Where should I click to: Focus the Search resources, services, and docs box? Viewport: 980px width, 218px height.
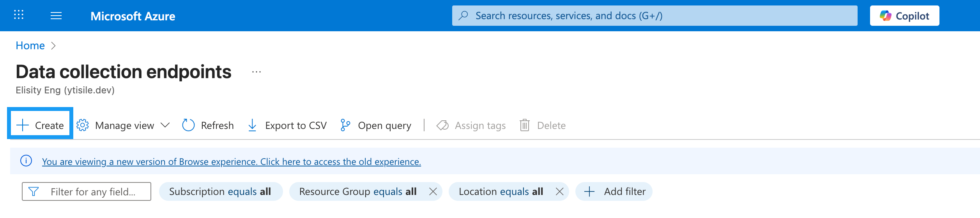(655, 16)
